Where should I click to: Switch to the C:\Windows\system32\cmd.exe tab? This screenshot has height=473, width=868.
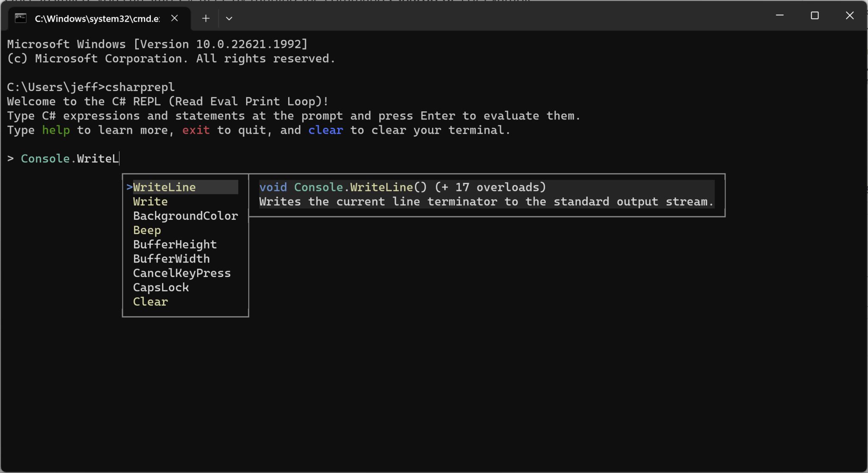tap(97, 18)
